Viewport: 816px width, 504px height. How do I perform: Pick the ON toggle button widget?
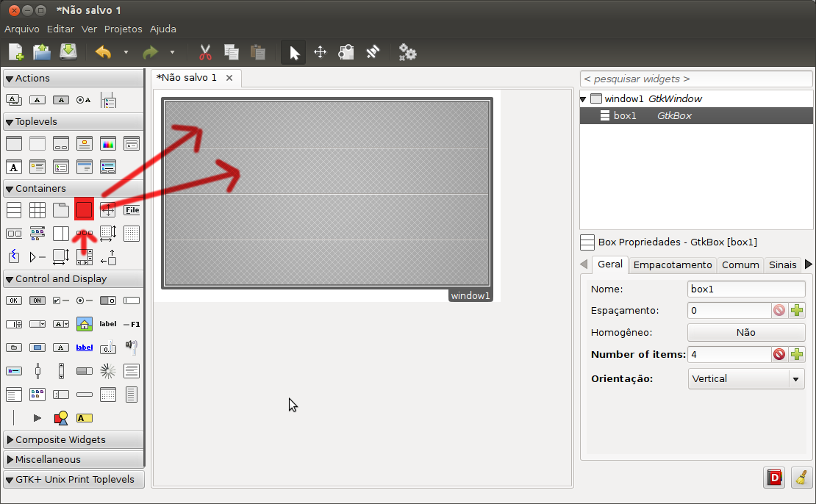[x=37, y=300]
